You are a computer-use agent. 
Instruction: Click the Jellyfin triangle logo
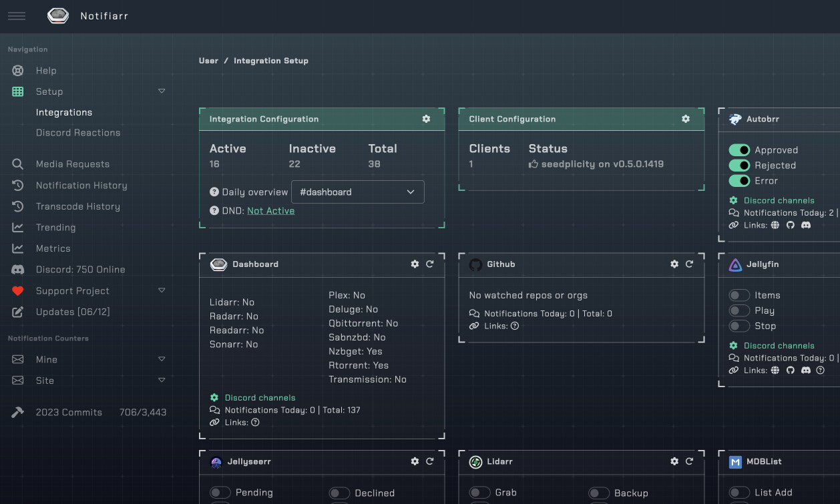click(x=735, y=265)
